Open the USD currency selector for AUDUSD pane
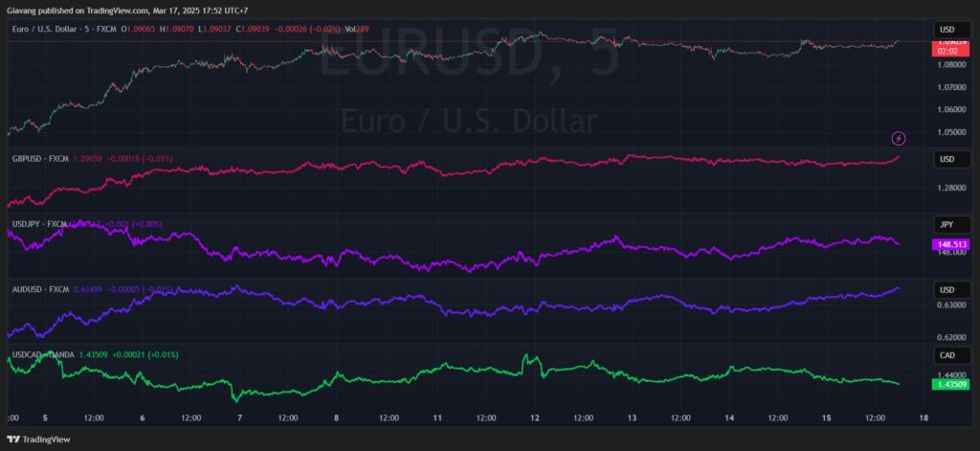The width and height of the screenshot is (980, 451). (x=947, y=289)
